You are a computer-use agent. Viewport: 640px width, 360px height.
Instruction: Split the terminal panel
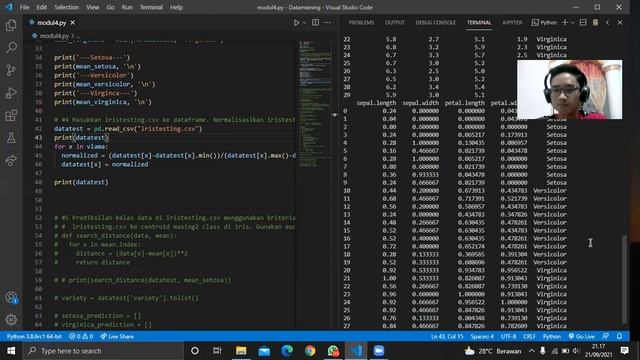click(x=583, y=22)
